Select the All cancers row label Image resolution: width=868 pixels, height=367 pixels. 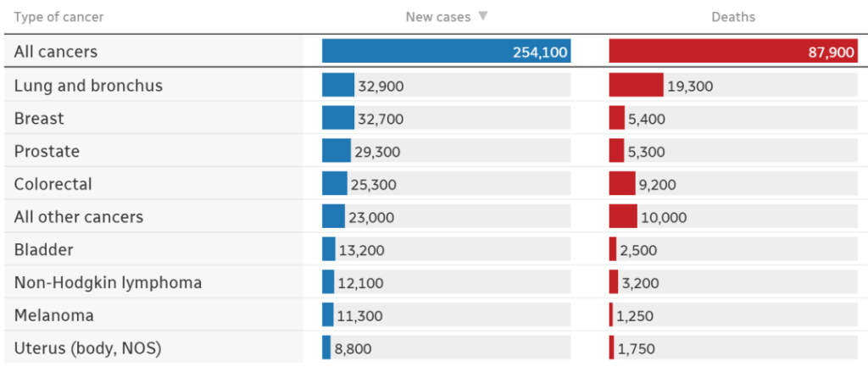coord(56,52)
